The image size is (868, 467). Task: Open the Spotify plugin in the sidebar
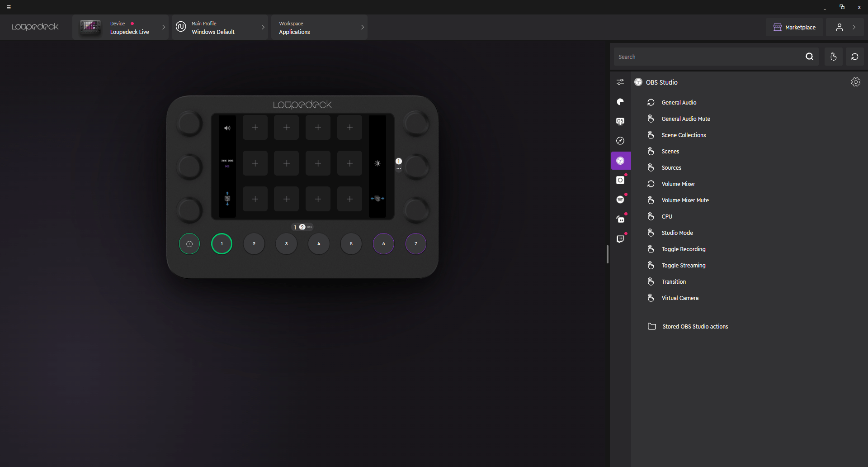click(620, 200)
